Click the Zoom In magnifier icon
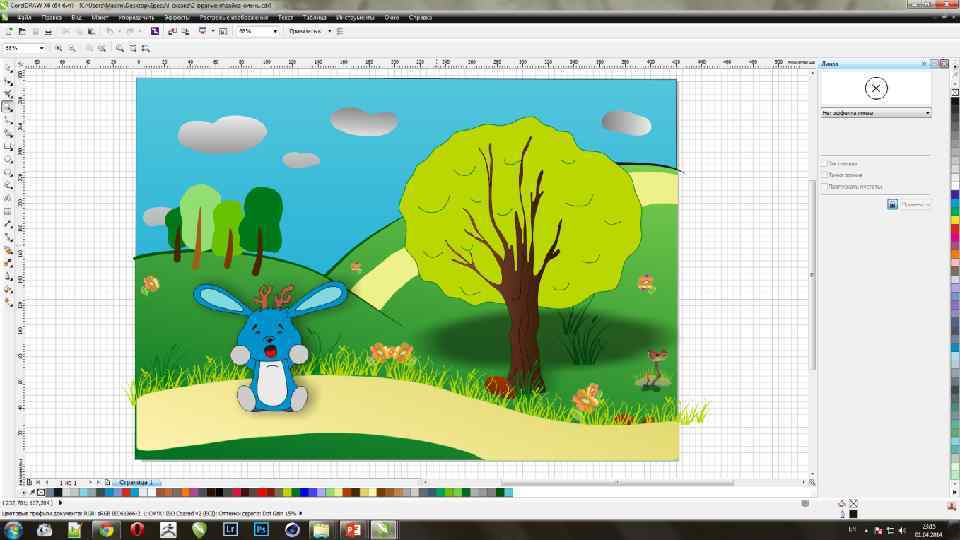The image size is (960, 540). (60, 48)
